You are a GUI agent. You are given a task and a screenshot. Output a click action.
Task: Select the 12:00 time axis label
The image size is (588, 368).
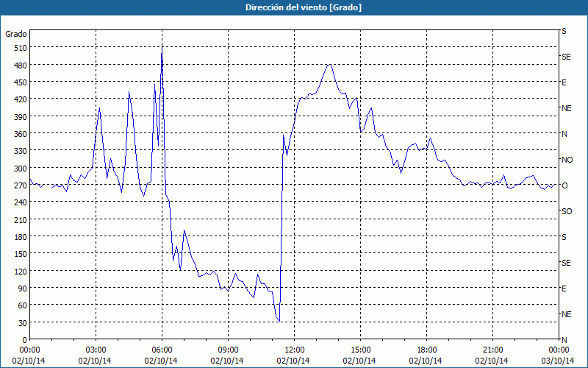pos(295,350)
